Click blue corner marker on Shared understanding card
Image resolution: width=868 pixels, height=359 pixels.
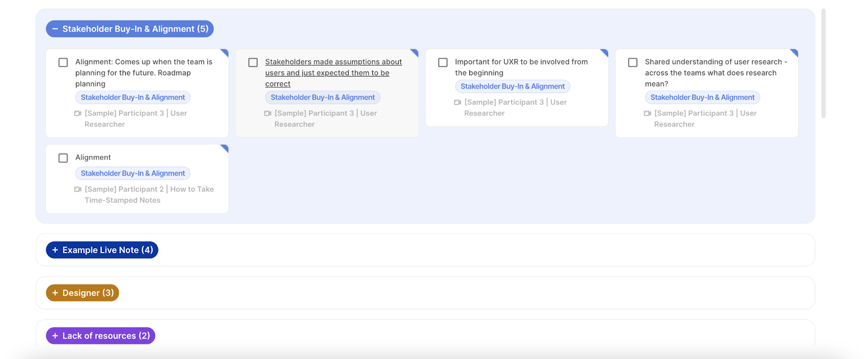(795, 53)
